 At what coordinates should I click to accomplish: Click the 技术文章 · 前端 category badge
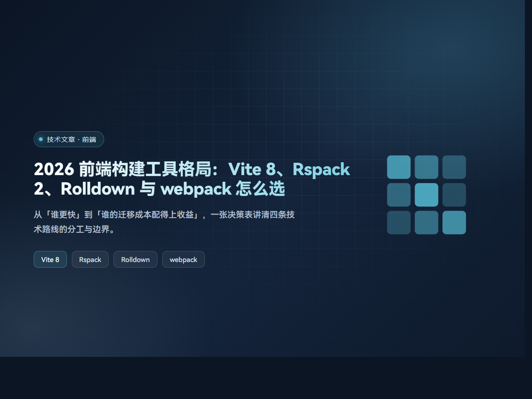(69, 139)
